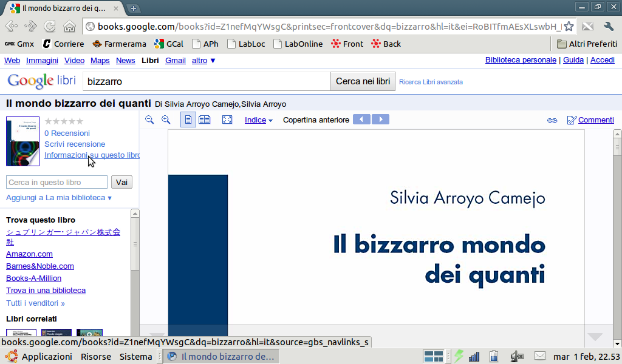Click the star rating
The width and height of the screenshot is (622, 364).
[x=64, y=121]
